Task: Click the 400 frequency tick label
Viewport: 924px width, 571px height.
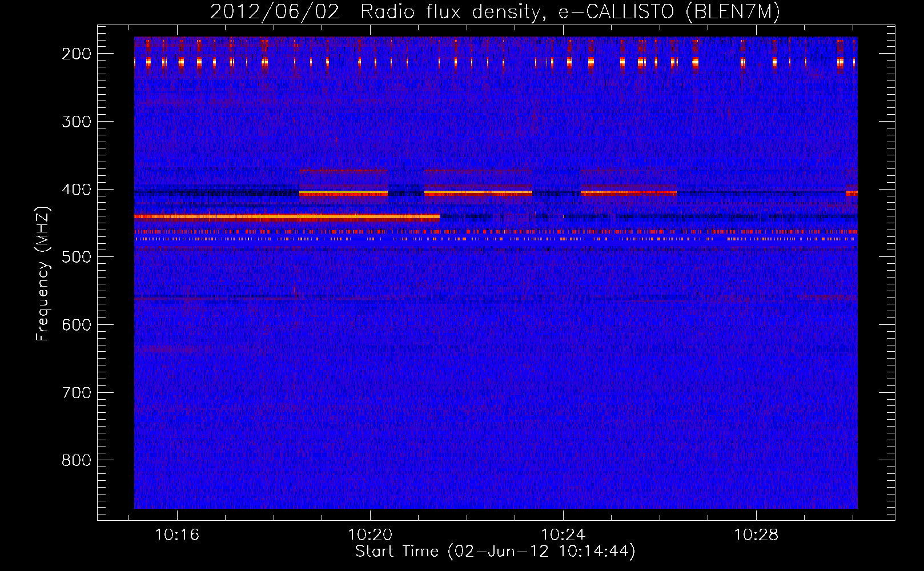Action: pos(76,190)
